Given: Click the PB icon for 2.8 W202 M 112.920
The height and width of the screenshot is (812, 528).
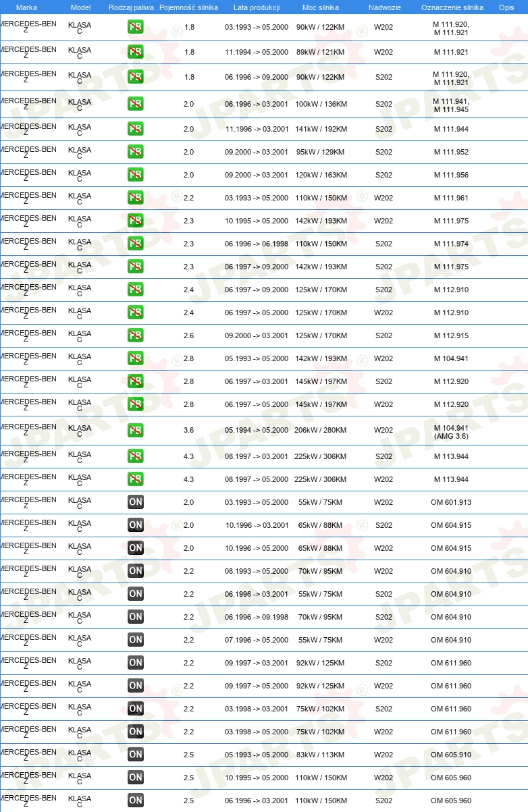Looking at the screenshot, I should [136, 404].
